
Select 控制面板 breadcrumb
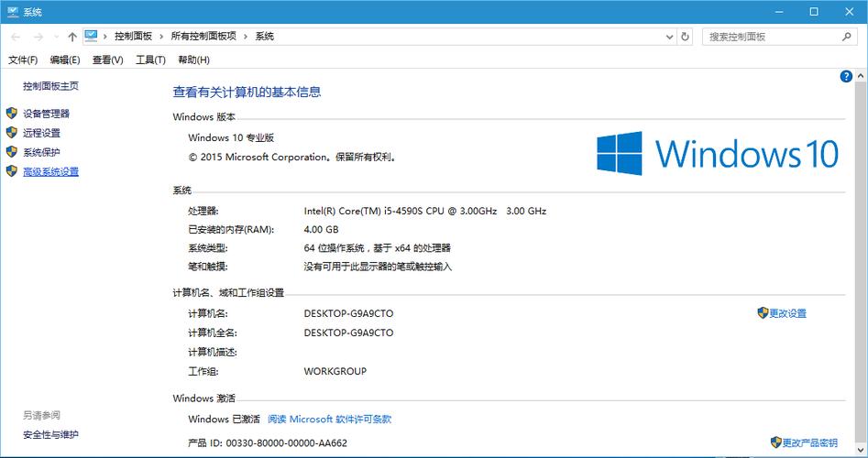134,37
